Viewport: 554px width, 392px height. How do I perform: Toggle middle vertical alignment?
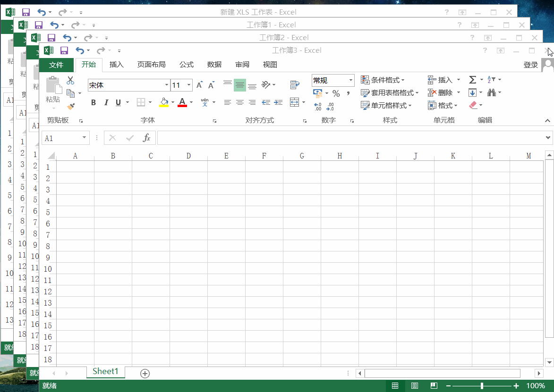(x=240, y=85)
